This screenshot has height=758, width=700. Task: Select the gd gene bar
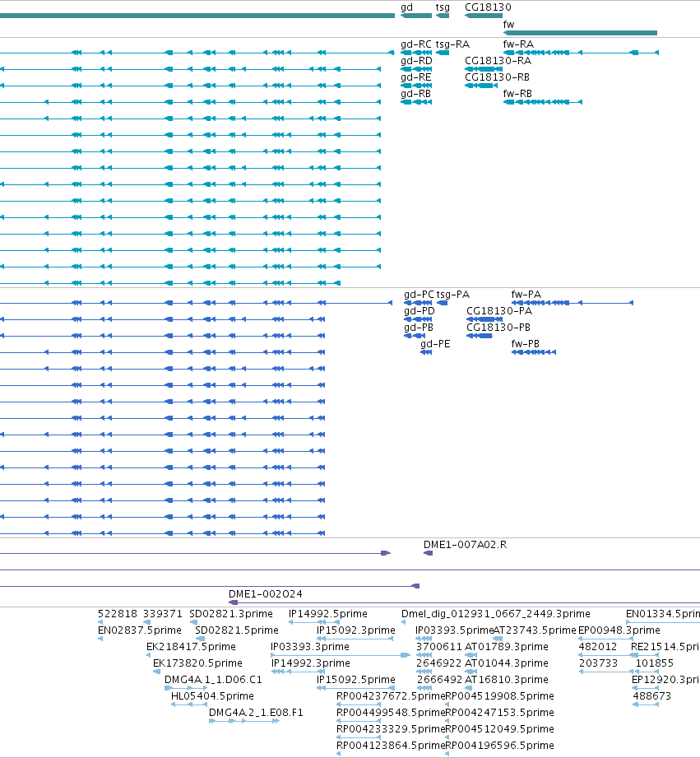416,16
